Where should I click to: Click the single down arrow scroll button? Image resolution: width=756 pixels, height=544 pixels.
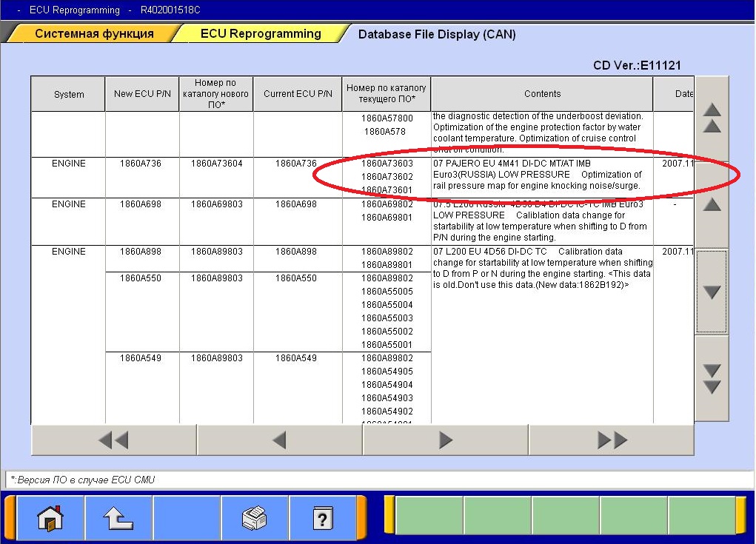pos(712,292)
